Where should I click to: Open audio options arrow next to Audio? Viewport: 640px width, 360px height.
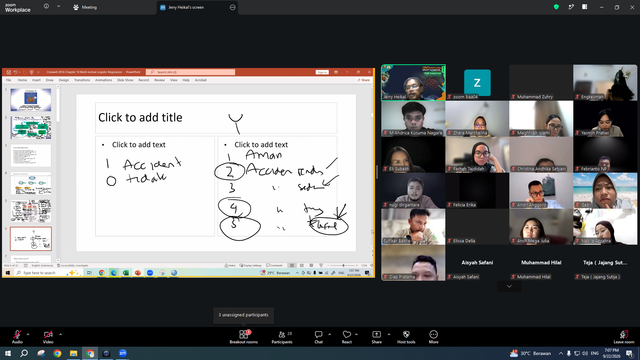tap(28, 334)
